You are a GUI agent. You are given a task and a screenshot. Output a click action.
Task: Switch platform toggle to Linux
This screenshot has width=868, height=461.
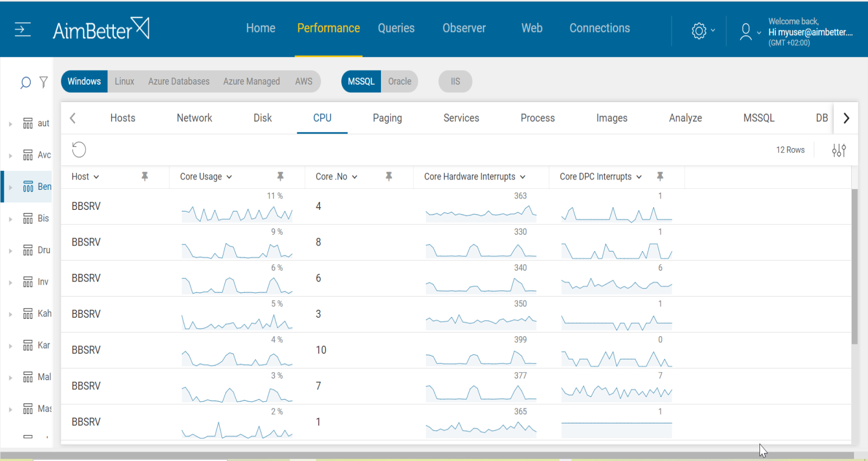124,81
